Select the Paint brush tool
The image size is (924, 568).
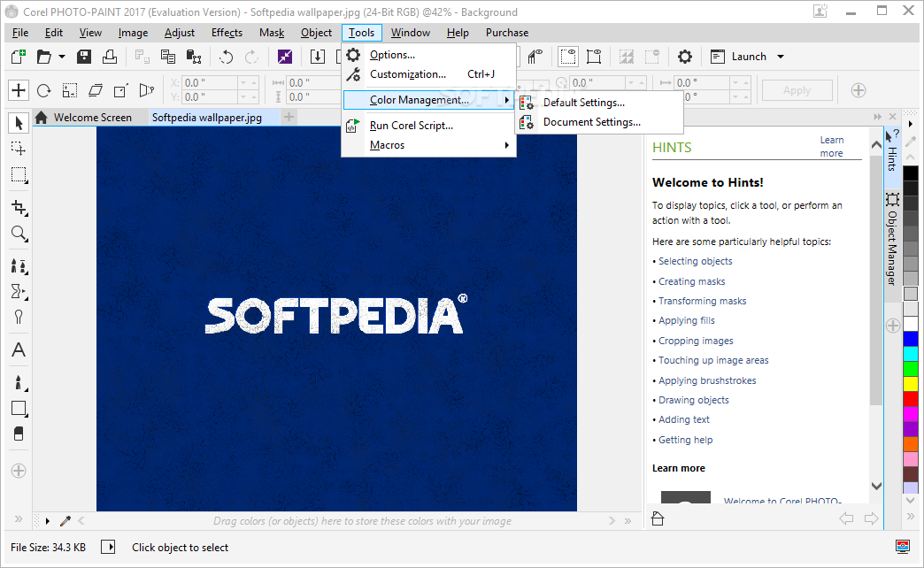pyautogui.click(x=19, y=382)
